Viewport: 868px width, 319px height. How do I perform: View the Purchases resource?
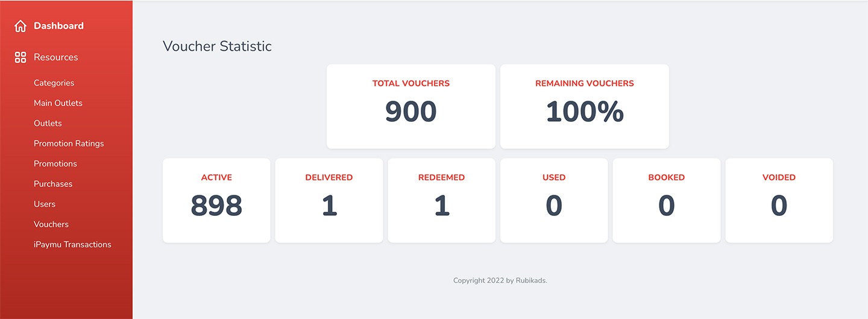coord(53,184)
